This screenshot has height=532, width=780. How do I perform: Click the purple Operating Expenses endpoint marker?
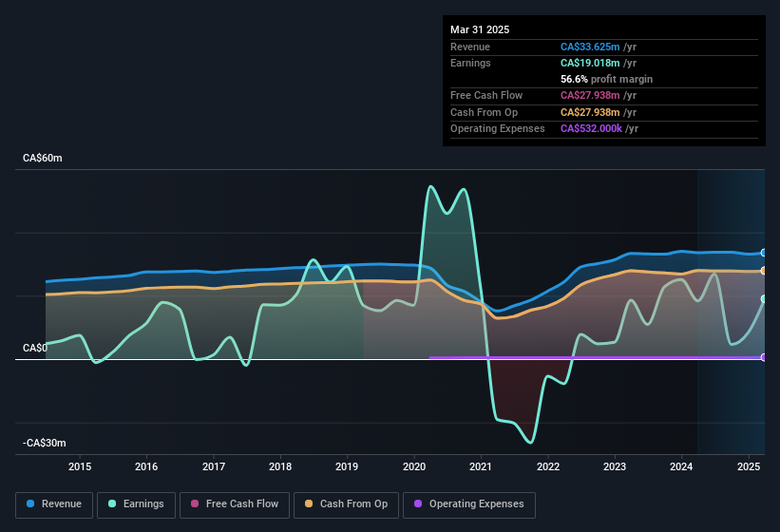click(764, 357)
